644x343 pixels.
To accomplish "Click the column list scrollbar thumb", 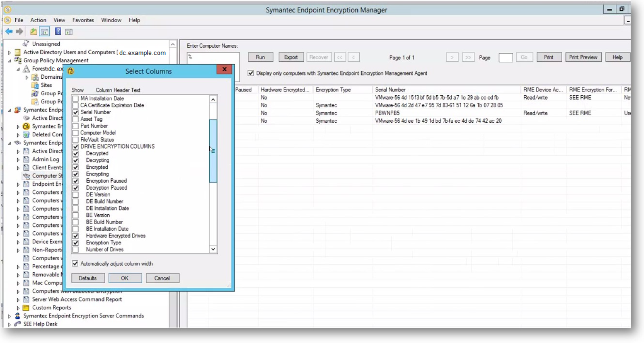I will [213, 151].
